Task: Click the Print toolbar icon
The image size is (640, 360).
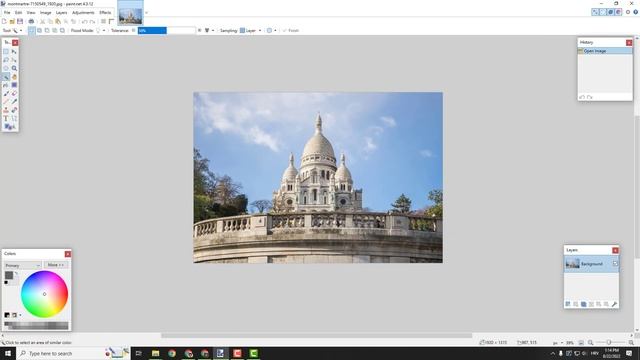Action: point(31,21)
